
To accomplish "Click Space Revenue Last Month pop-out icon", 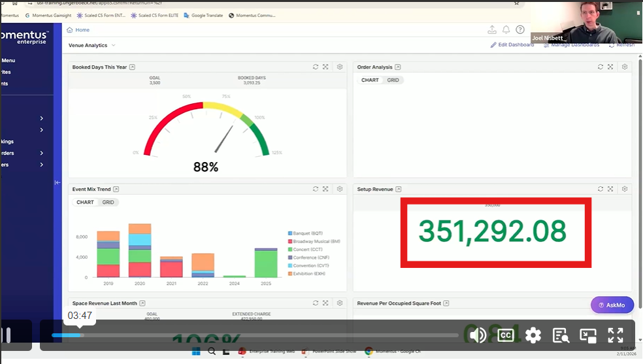I will click(142, 303).
